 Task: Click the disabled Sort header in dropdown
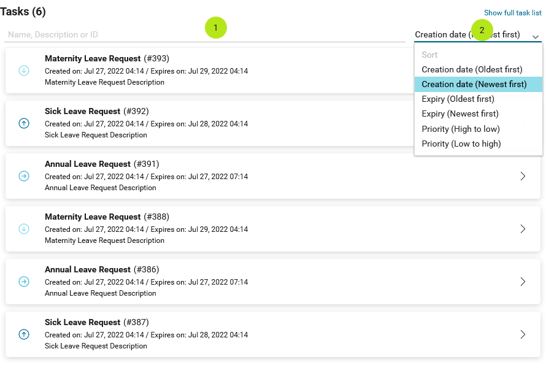429,55
